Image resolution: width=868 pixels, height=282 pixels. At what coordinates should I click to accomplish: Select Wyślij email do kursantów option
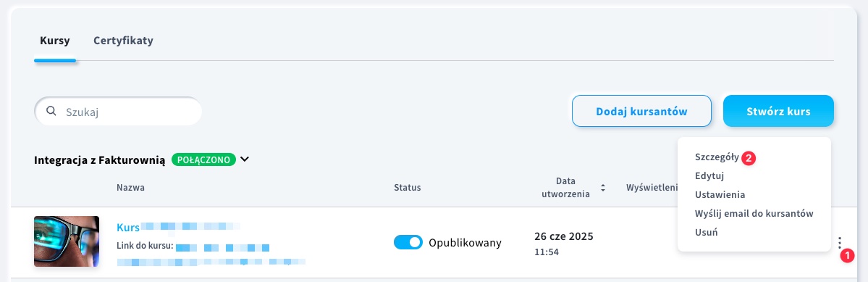(x=754, y=214)
